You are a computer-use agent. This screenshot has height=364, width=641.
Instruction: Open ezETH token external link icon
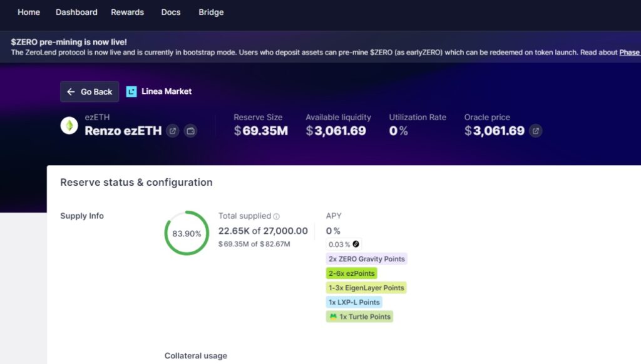[173, 131]
